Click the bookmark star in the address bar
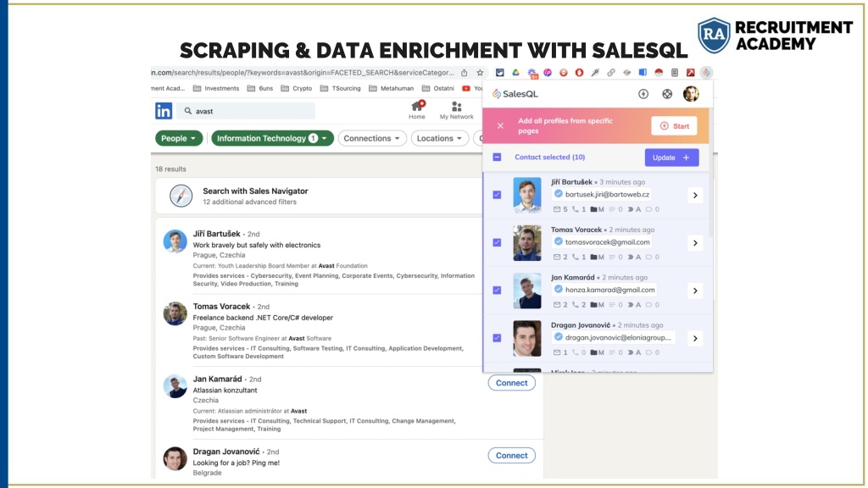This screenshot has width=868, height=488. point(480,73)
